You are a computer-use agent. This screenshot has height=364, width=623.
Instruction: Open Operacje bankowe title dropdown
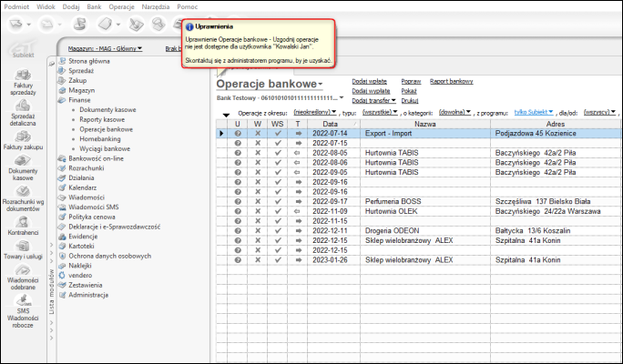[x=270, y=84]
